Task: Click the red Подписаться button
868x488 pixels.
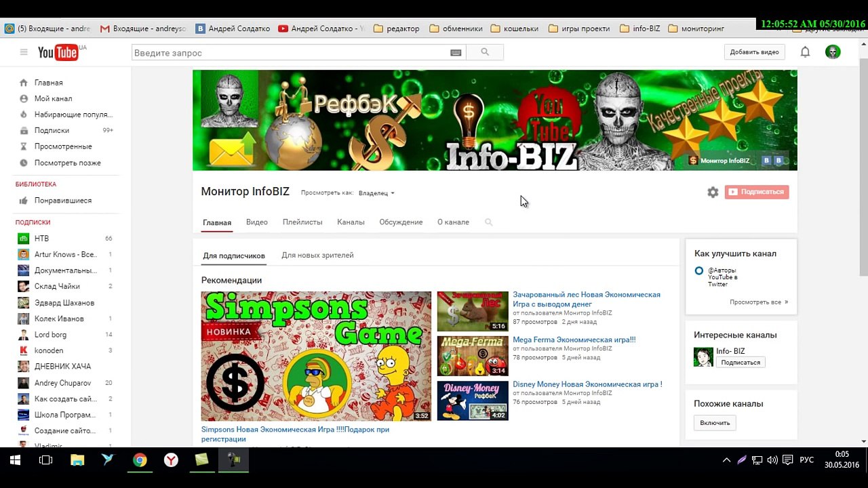Action: click(x=757, y=192)
